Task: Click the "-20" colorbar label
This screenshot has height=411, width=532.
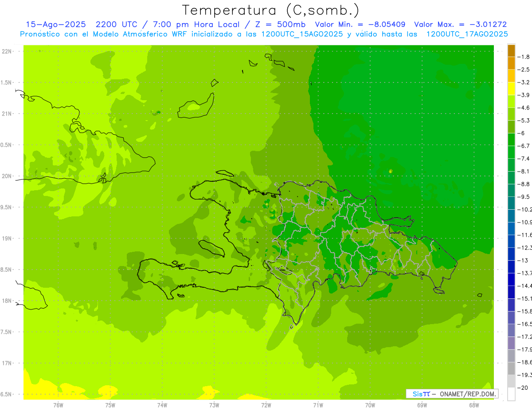Action: pyautogui.click(x=523, y=388)
